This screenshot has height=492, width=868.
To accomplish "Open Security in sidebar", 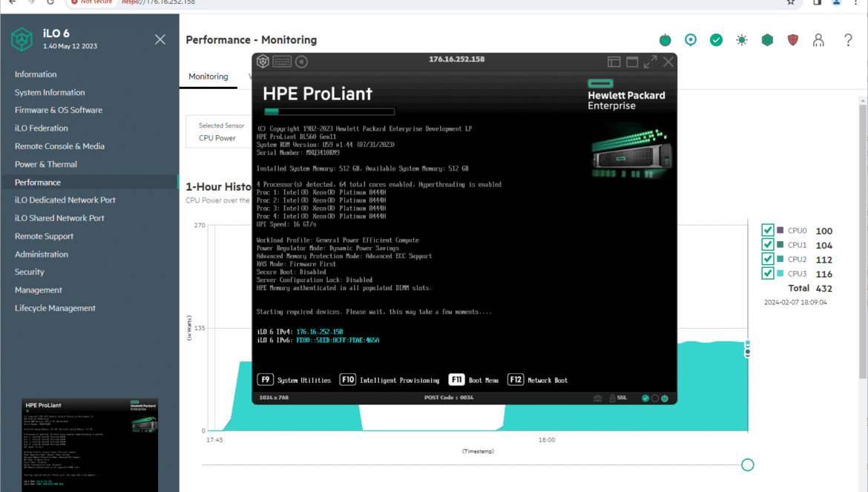I will (30, 272).
